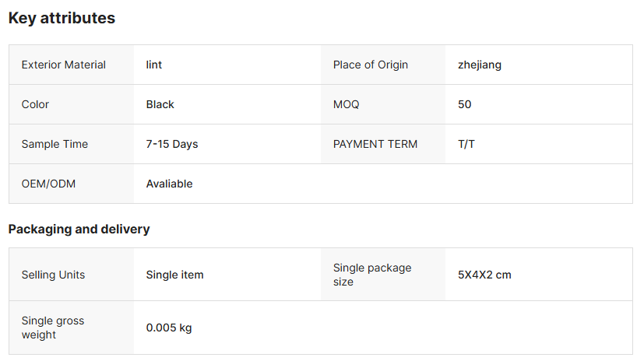
Task: Click the Sample Time label
Action: click(55, 144)
